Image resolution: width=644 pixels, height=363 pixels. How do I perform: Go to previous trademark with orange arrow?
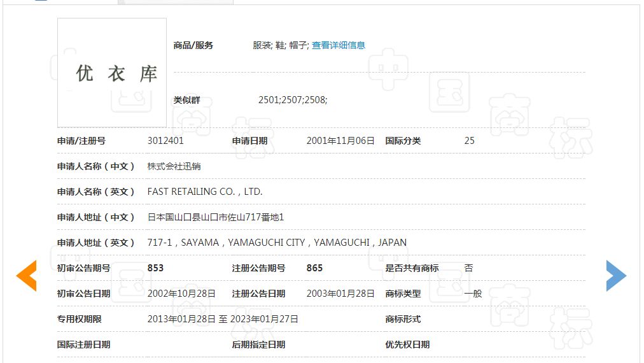pos(26,276)
